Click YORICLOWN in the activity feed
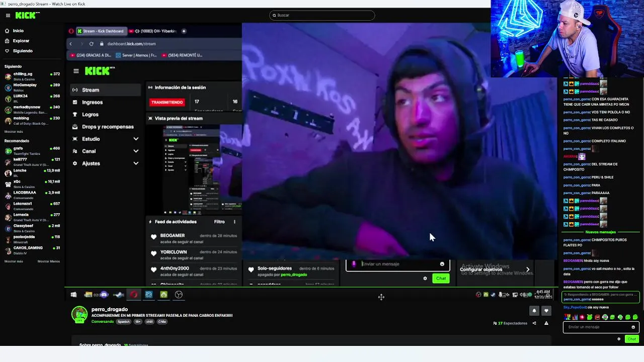The width and height of the screenshot is (644, 362). tap(174, 252)
